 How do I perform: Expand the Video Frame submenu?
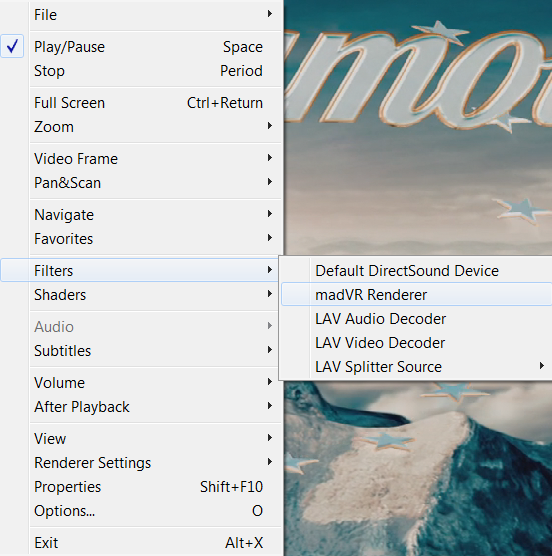pos(142,159)
